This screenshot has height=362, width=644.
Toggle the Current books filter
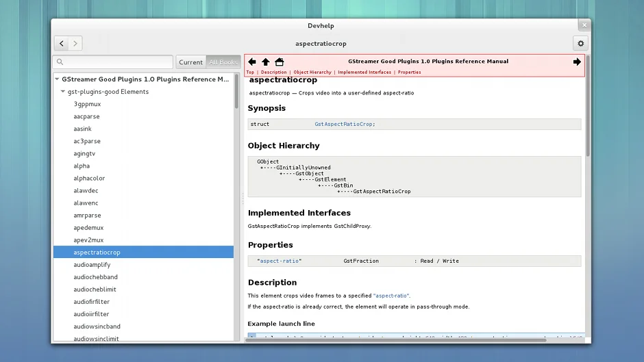pos(190,62)
